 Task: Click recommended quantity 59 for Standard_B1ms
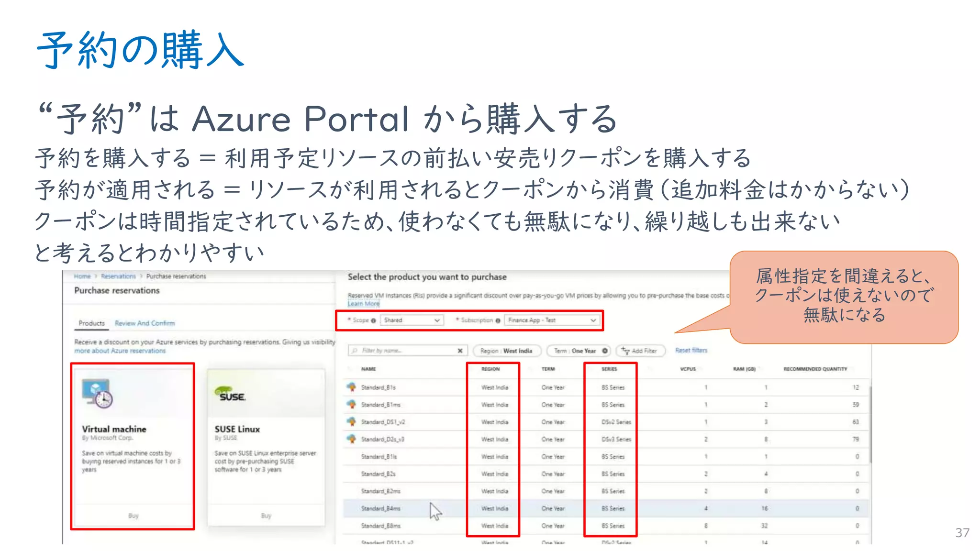[x=856, y=405]
